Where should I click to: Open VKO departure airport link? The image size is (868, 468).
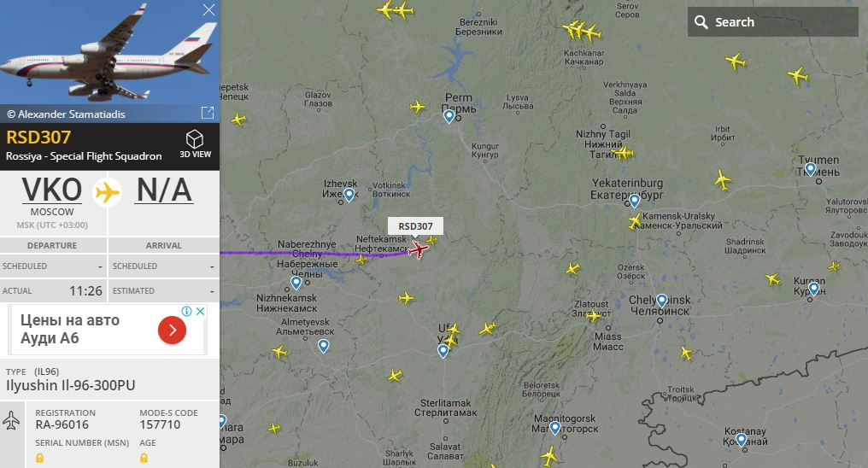point(52,190)
